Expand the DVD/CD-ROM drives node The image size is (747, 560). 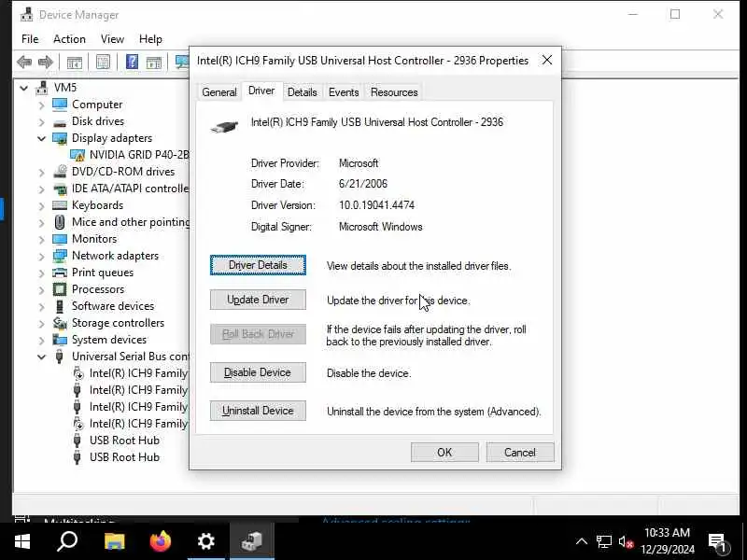click(x=41, y=172)
